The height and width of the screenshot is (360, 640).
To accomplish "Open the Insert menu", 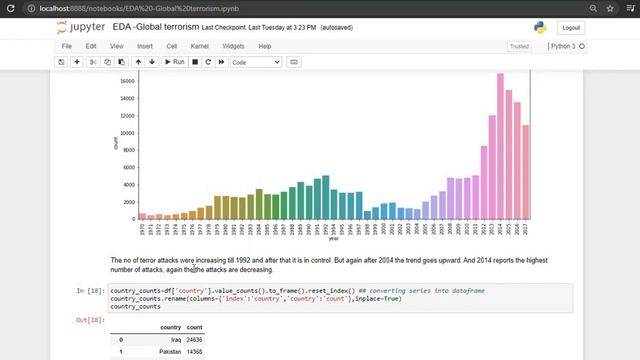I will (145, 46).
